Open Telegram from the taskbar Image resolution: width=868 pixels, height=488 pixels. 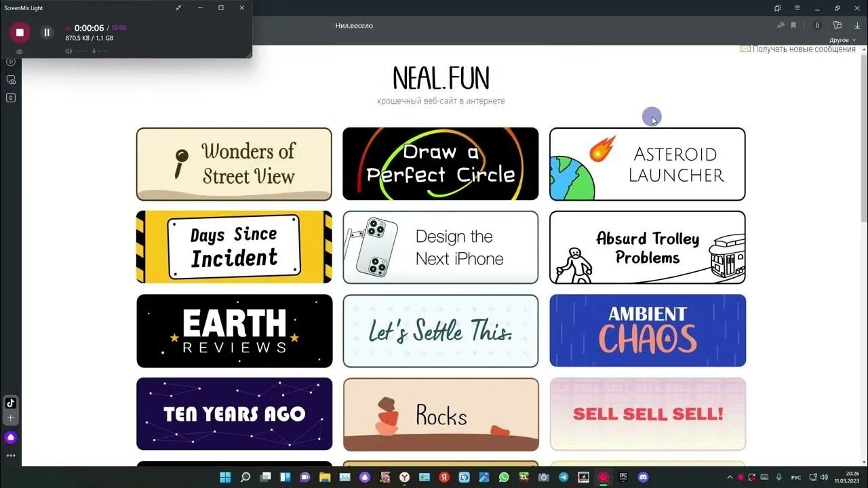click(564, 477)
